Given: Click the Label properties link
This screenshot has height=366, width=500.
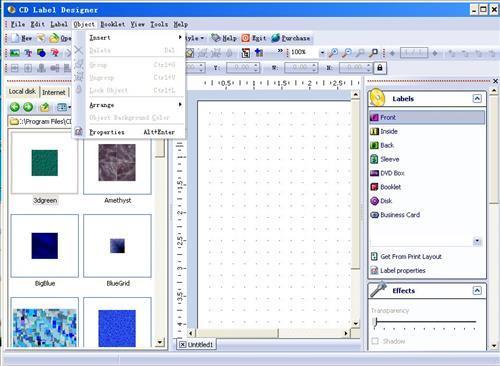Looking at the screenshot, I should 403,271.
